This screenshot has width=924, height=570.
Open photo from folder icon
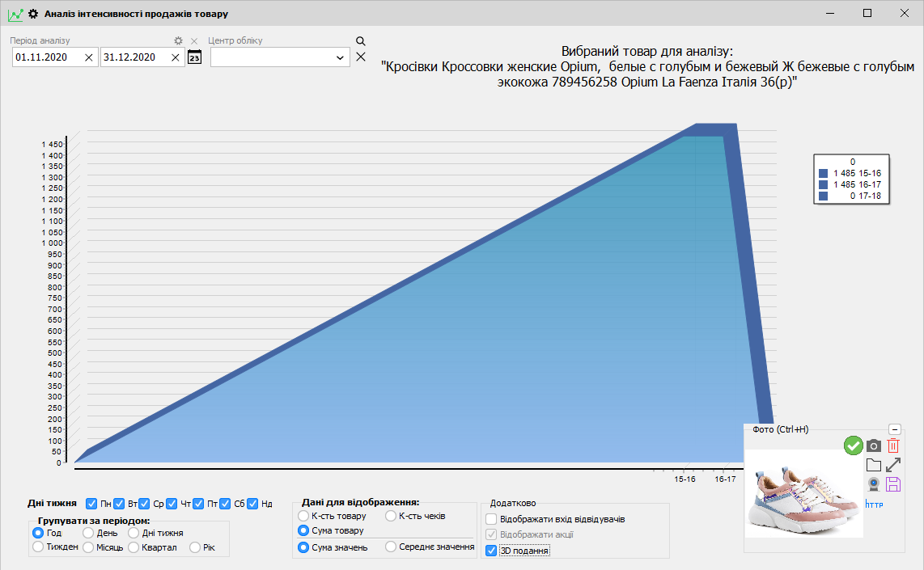coord(874,465)
